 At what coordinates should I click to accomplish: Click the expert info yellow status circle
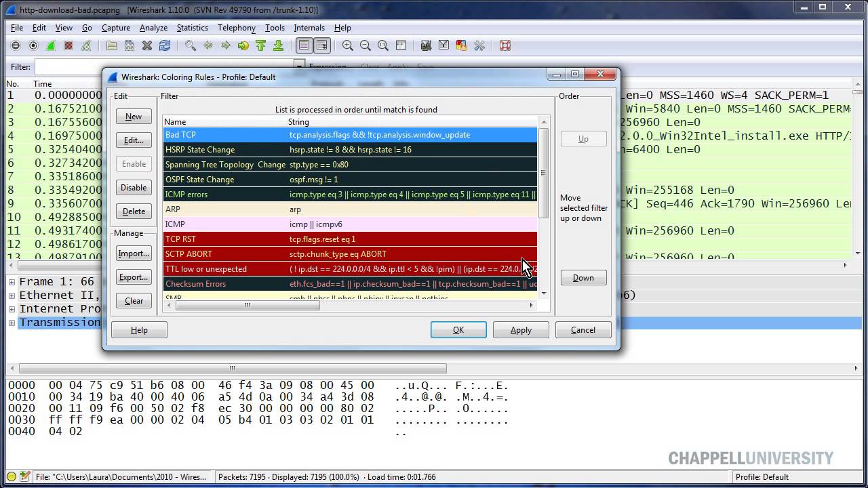click(12, 477)
